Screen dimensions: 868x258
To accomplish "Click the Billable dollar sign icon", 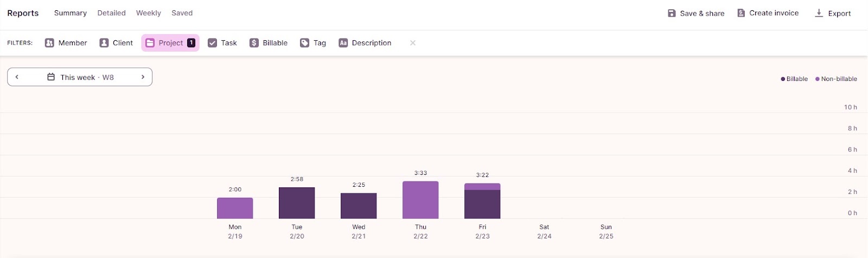I will click(254, 43).
